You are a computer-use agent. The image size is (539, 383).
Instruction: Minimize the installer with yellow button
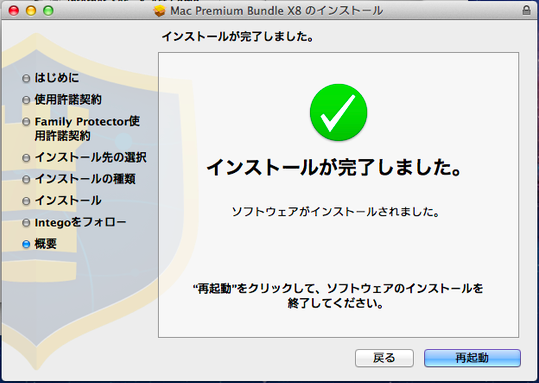point(31,11)
